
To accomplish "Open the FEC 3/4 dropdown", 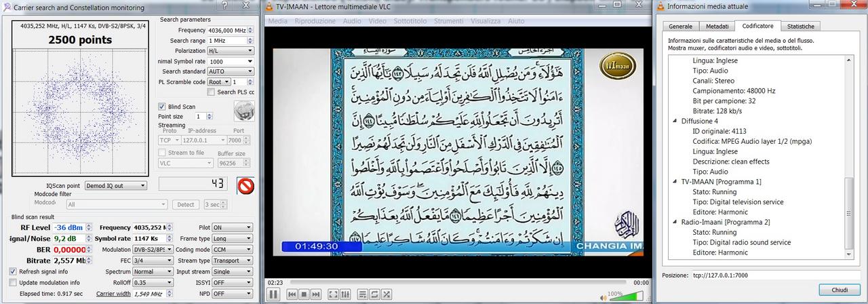I will click(x=154, y=261).
